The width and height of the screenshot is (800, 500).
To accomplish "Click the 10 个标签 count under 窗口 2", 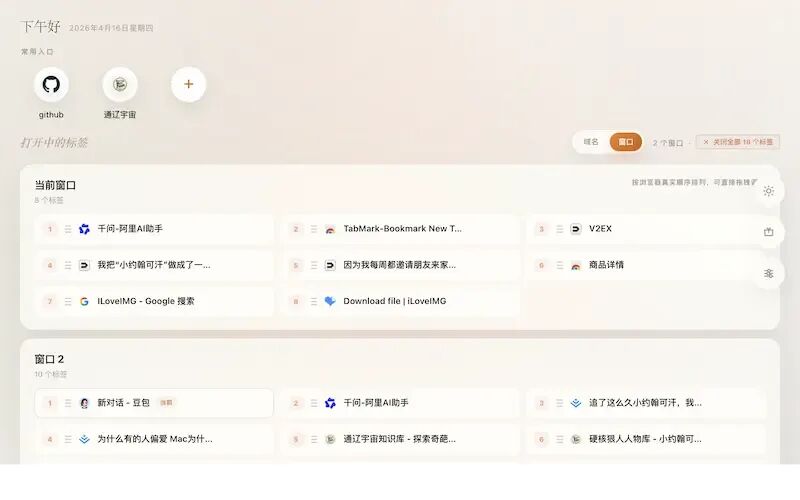I will [51, 374].
